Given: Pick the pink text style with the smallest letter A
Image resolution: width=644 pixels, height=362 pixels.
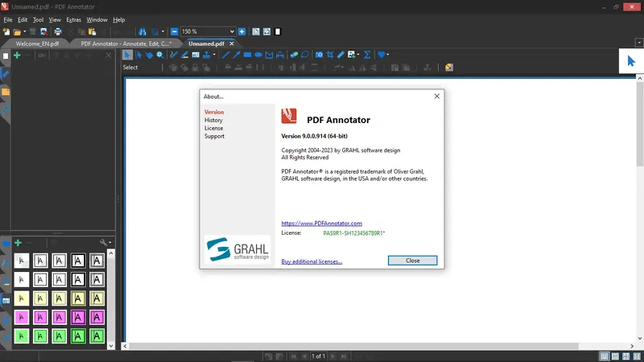Looking at the screenshot, I should pos(22,317).
